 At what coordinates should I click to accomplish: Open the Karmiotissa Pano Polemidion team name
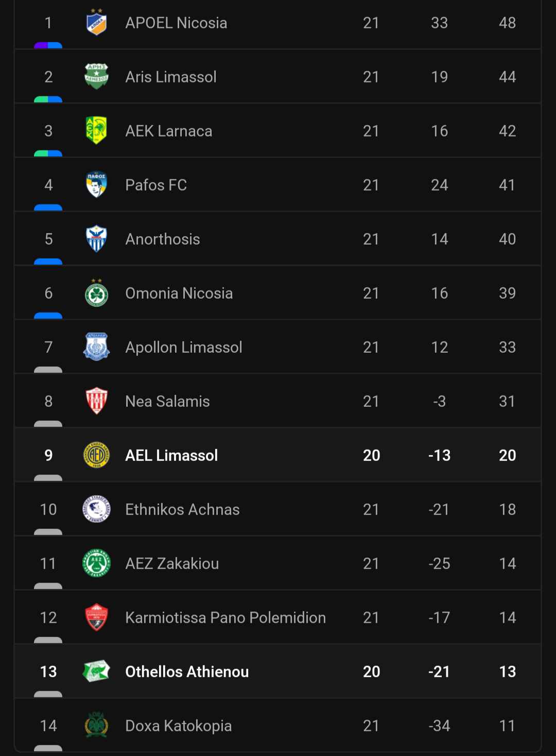pos(225,617)
